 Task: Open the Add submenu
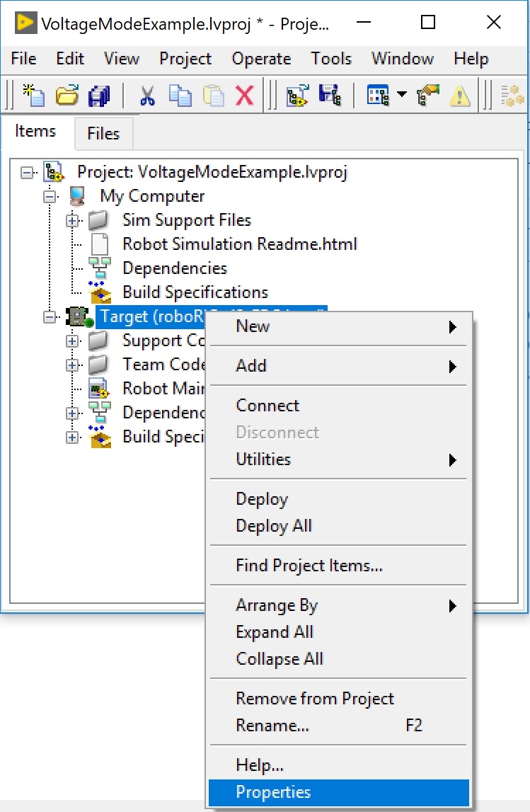[338, 366]
